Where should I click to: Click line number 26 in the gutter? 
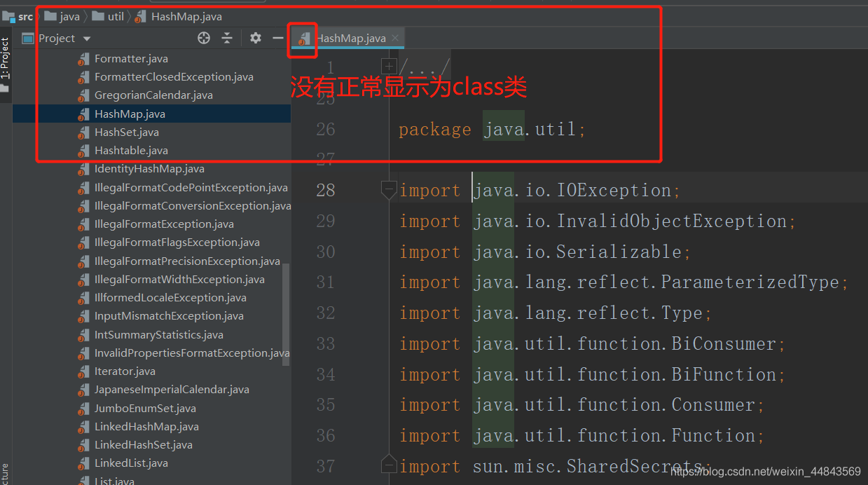(326, 130)
